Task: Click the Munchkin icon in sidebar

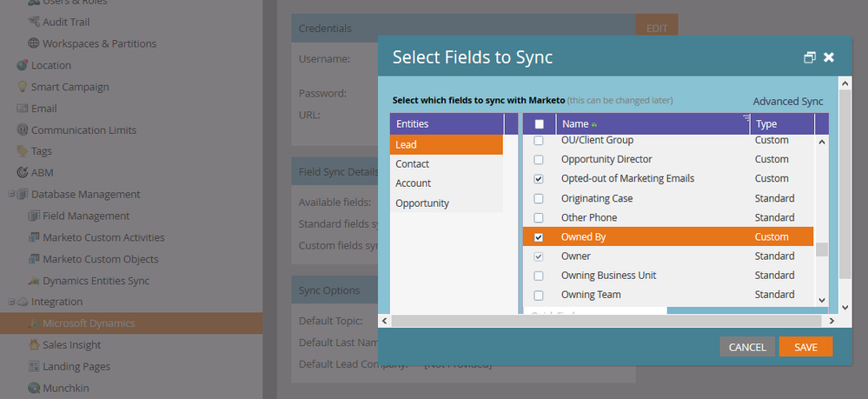Action: pyautogui.click(x=34, y=388)
